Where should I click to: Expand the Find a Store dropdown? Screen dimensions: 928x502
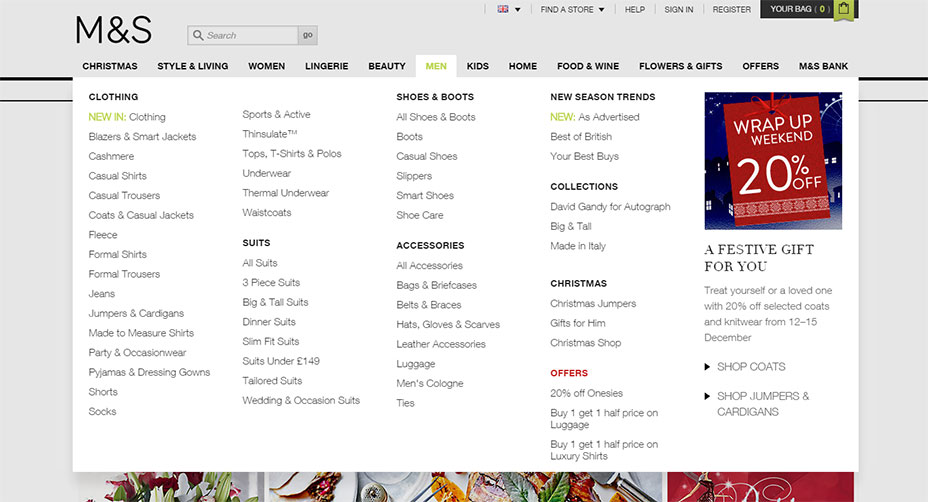(x=601, y=10)
